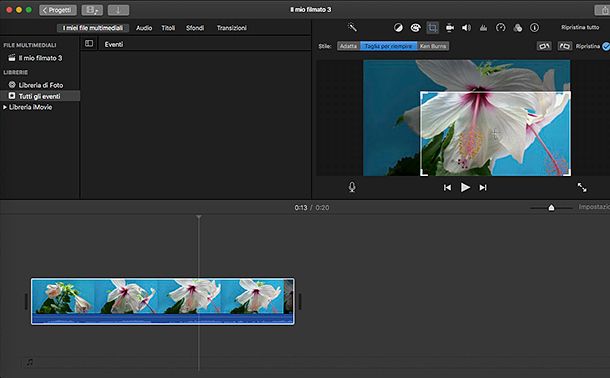610x378 pixels.
Task: Open the speed gauge tool
Action: pyautogui.click(x=500, y=28)
